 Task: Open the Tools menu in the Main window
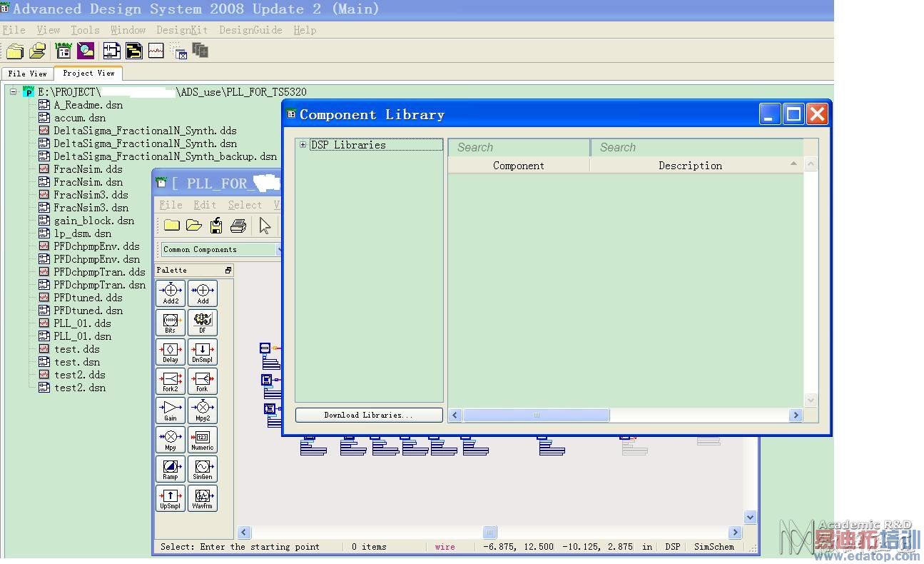[85, 30]
